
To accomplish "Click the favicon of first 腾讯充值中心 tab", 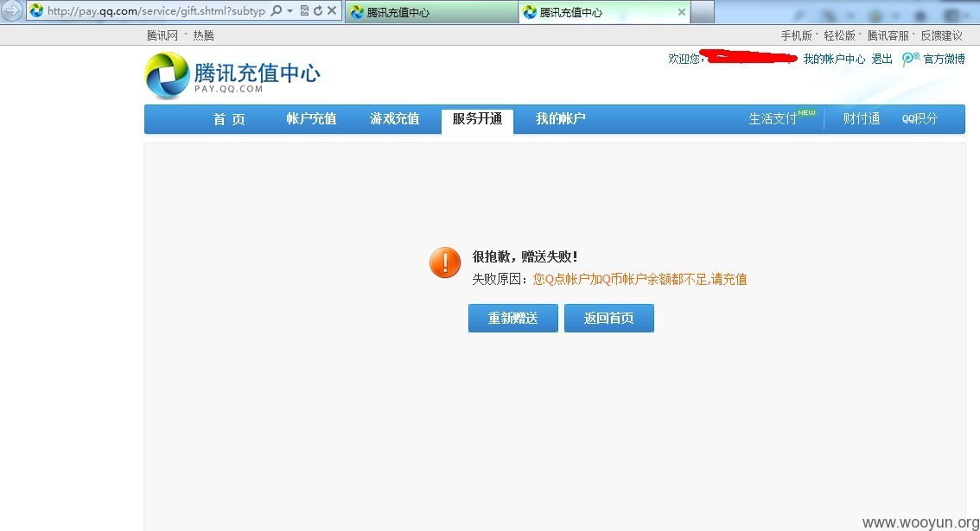I will tap(357, 12).
